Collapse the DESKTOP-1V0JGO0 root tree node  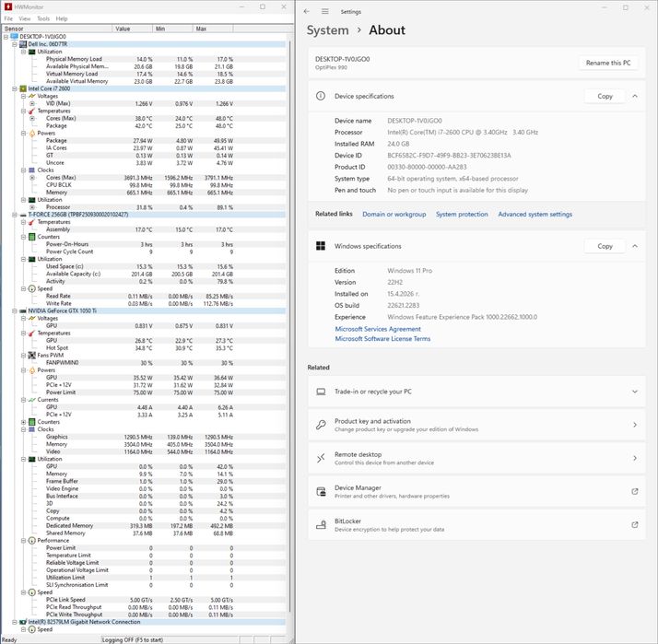point(6,37)
